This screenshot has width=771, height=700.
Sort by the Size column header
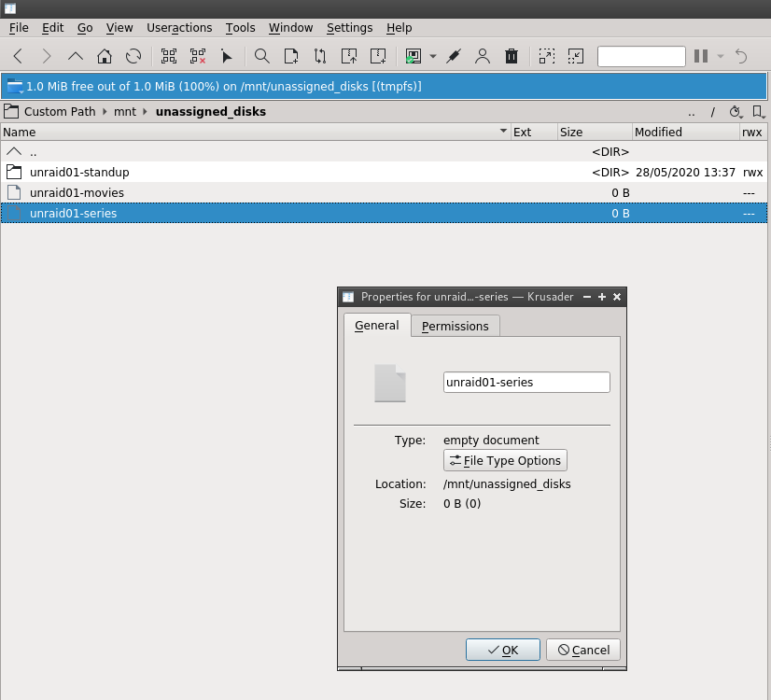595,133
